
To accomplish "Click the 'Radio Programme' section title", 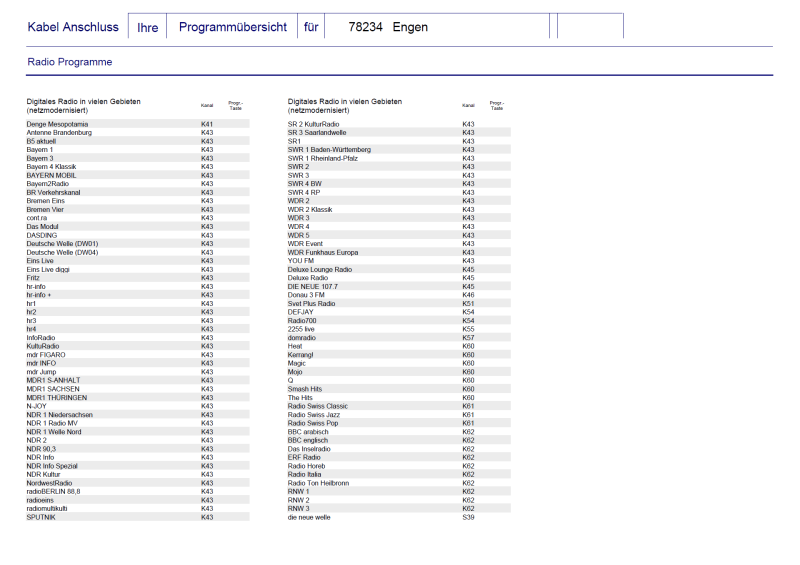I will coord(70,62).
